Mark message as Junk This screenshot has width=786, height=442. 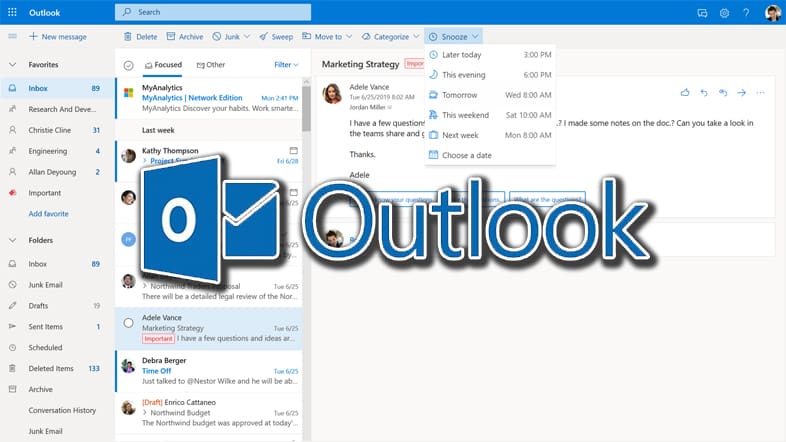[x=226, y=37]
